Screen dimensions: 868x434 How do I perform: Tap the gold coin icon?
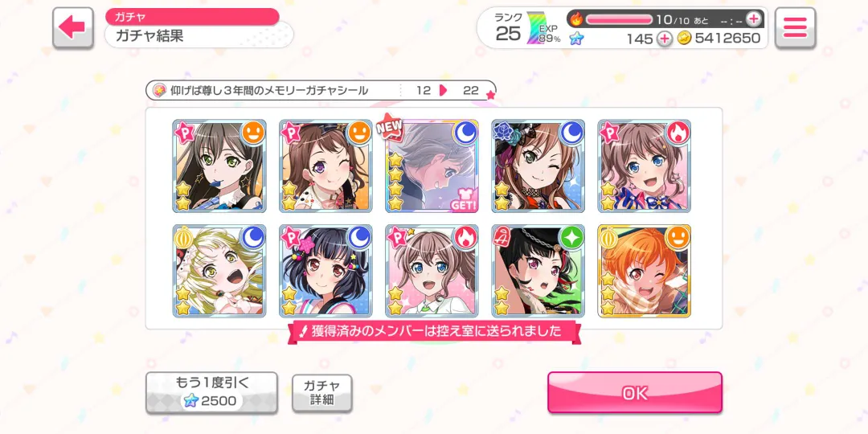click(685, 39)
